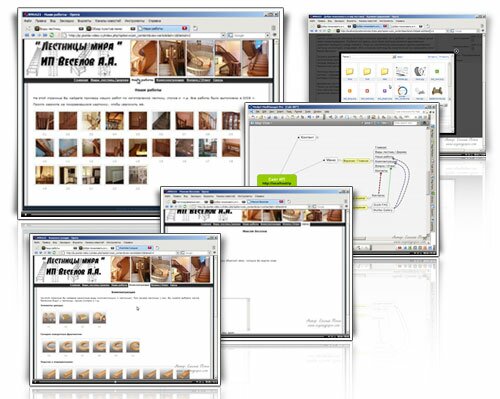Expand address bar dropdown in largest Opera window

click(x=223, y=35)
